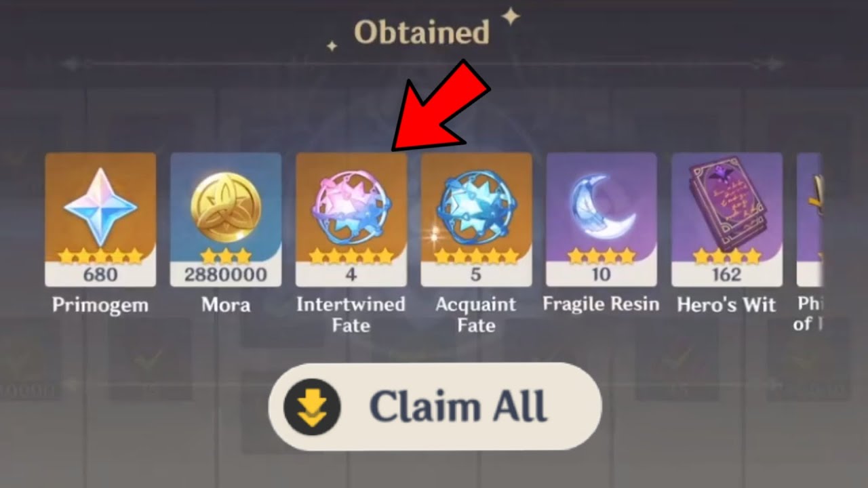The image size is (868, 488).
Task: Click the Intertwined Fate text label
Action: [x=351, y=314]
